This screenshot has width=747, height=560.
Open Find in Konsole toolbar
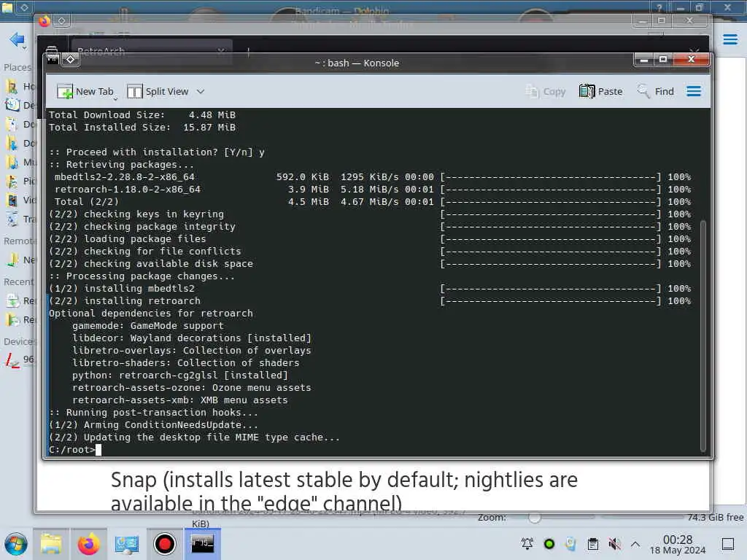pos(656,91)
